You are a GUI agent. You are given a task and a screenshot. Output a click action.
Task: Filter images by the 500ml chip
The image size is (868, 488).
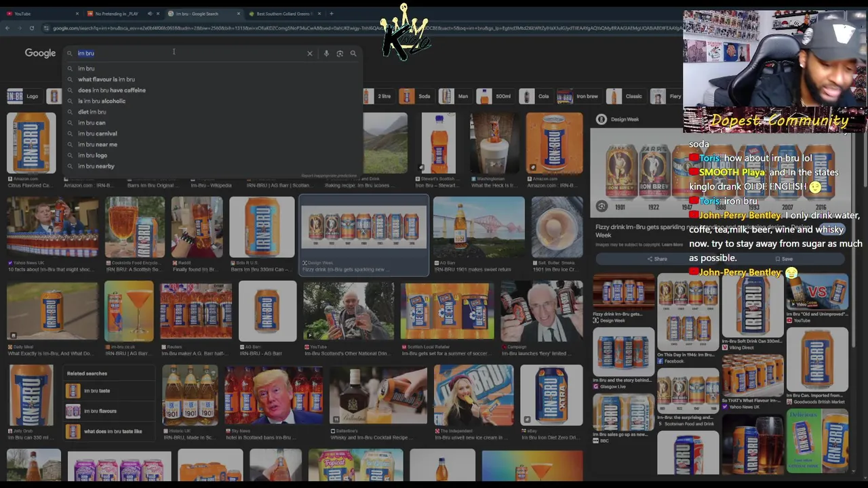coord(495,96)
